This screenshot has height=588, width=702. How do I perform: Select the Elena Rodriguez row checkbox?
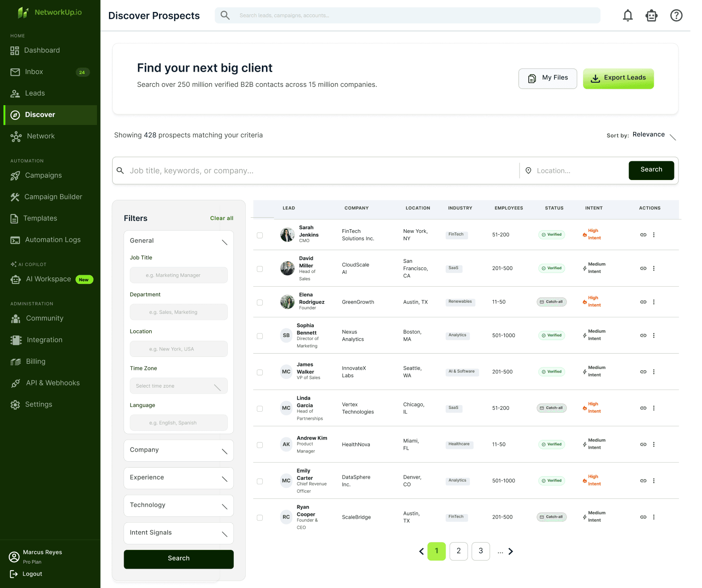[x=260, y=302]
